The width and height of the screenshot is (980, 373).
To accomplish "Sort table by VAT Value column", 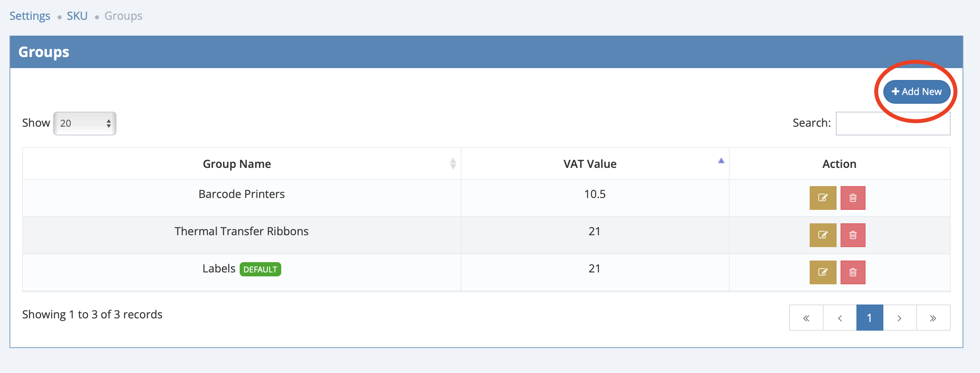I will (x=590, y=164).
